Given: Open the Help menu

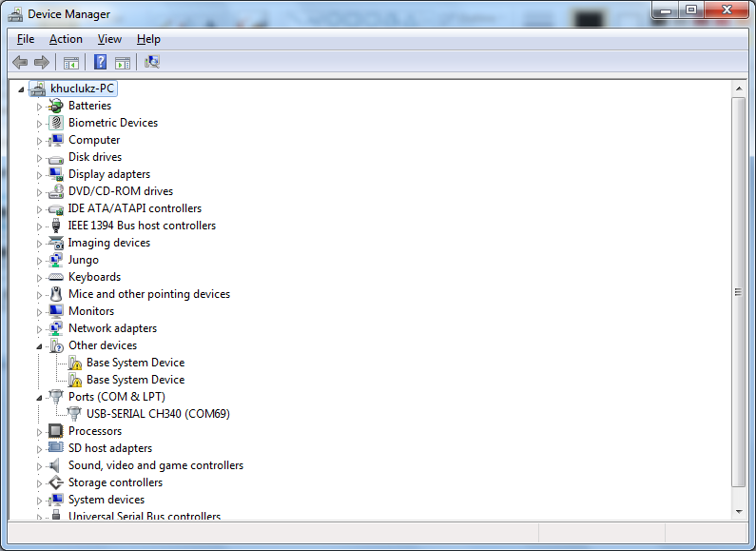Looking at the screenshot, I should (x=148, y=39).
